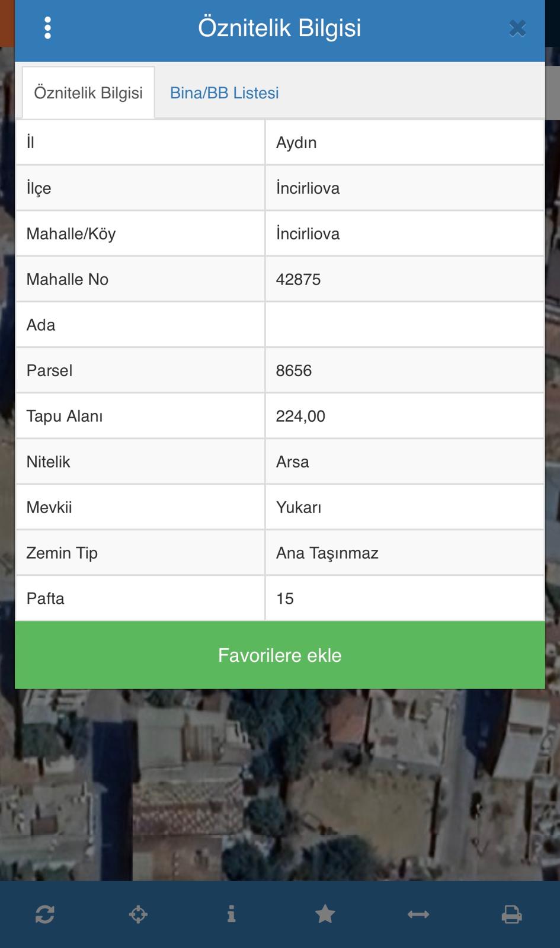Close the Öznitelik Bilgisi dialog

517,28
